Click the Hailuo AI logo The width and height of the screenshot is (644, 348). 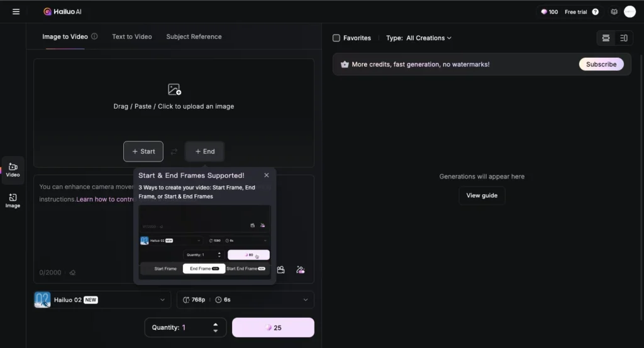(62, 11)
